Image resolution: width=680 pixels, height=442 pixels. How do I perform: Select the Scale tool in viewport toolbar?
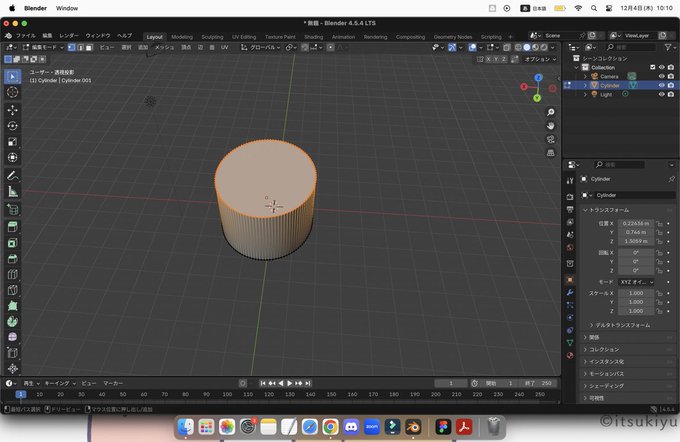[13, 142]
